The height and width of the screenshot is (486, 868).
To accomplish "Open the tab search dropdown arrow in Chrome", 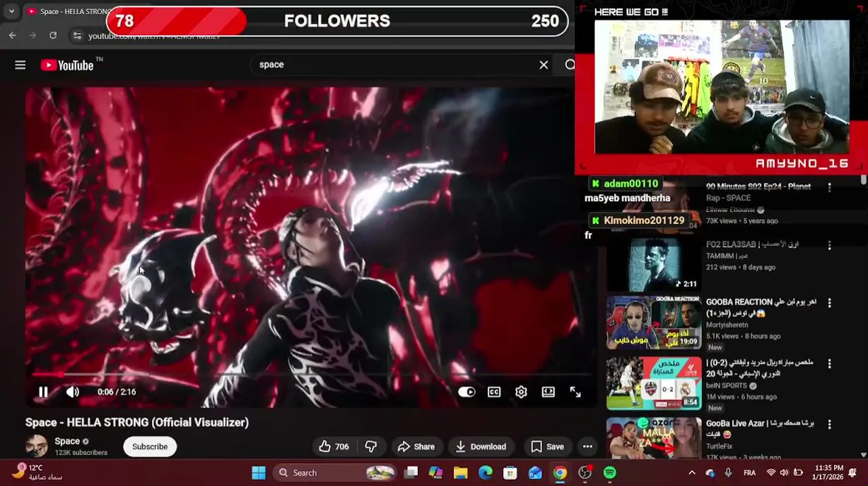I will 11,11.
